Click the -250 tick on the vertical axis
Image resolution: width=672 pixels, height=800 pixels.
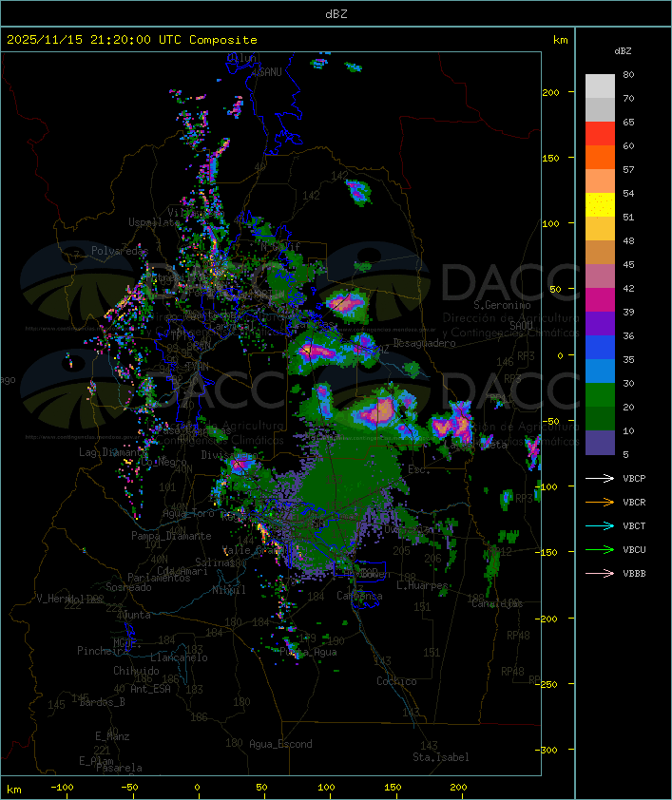click(x=548, y=684)
